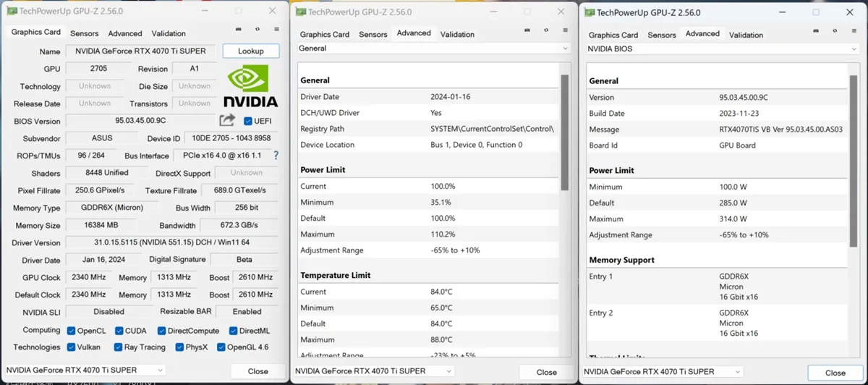
Task: Expand the General category dropdown
Action: pyautogui.click(x=434, y=48)
